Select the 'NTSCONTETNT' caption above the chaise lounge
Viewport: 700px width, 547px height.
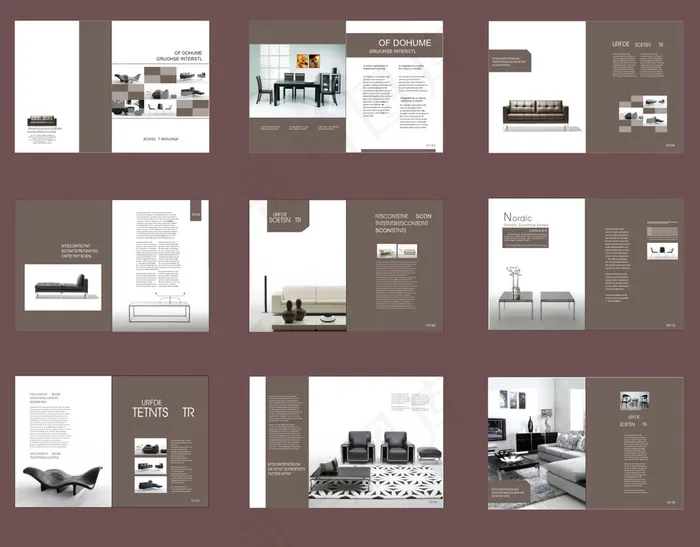[x=79, y=251]
